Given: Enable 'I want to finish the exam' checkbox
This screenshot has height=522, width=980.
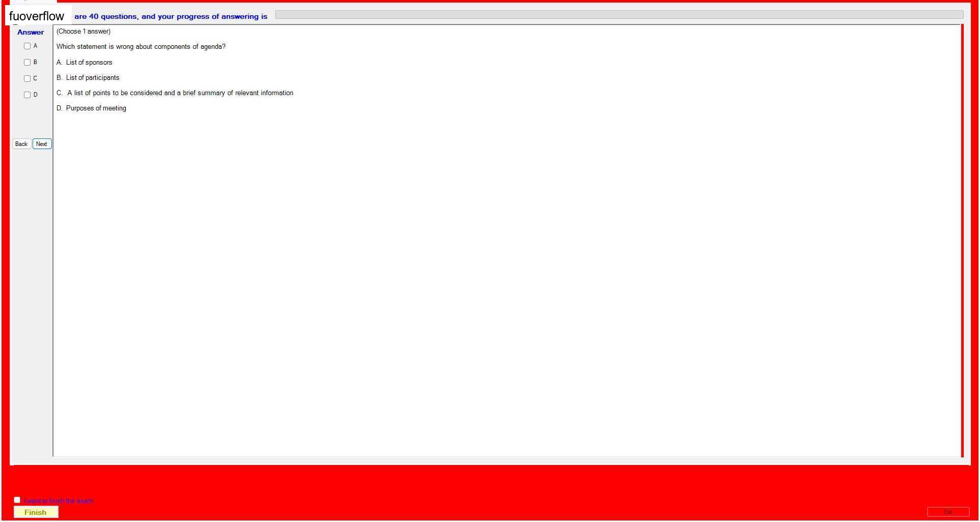Looking at the screenshot, I should (17, 500).
